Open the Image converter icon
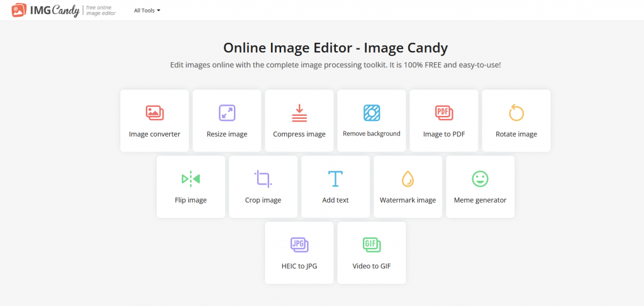 point(155,113)
